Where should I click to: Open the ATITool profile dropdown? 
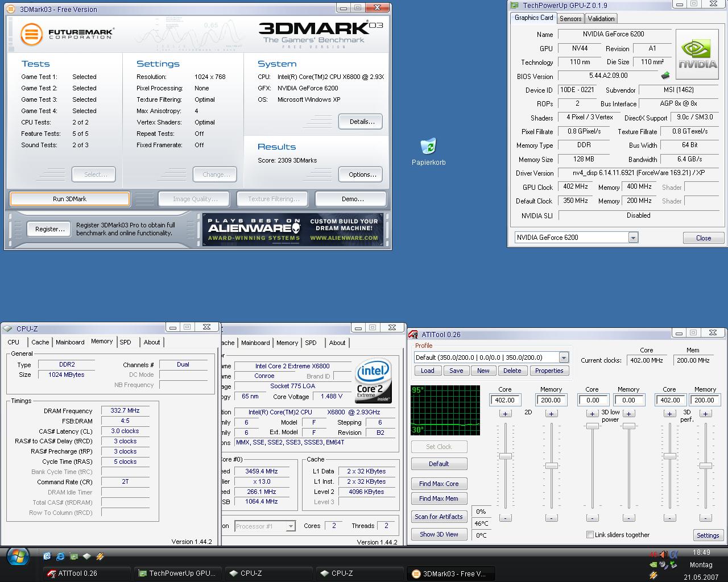click(x=564, y=357)
